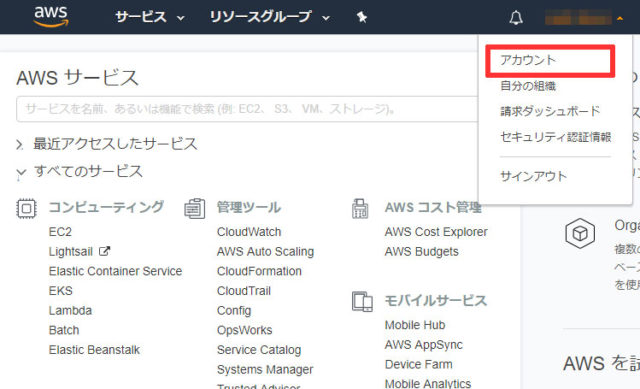Click the 管理ツール clipboard icon
The image size is (640, 389).
coord(195,209)
